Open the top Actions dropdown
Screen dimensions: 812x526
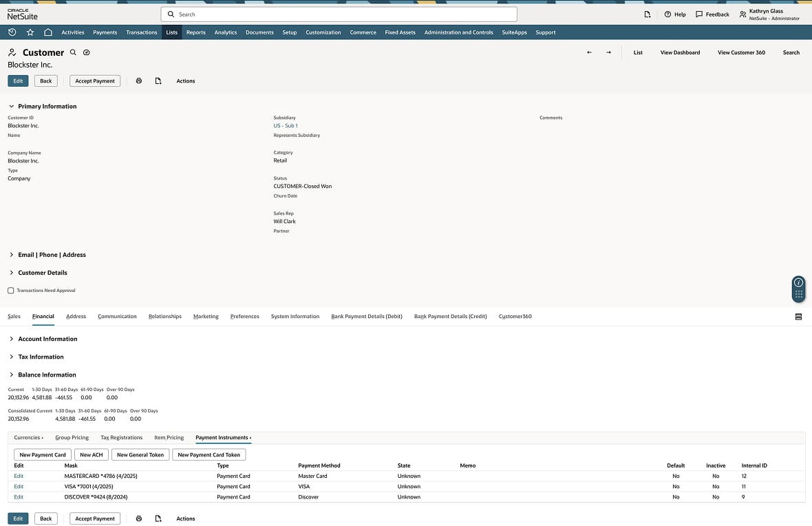(185, 81)
